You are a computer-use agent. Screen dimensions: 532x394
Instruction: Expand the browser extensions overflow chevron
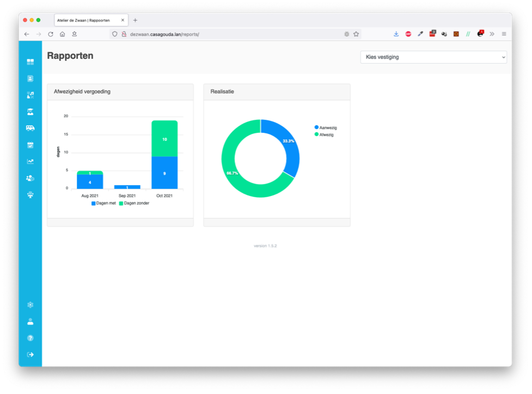point(492,34)
